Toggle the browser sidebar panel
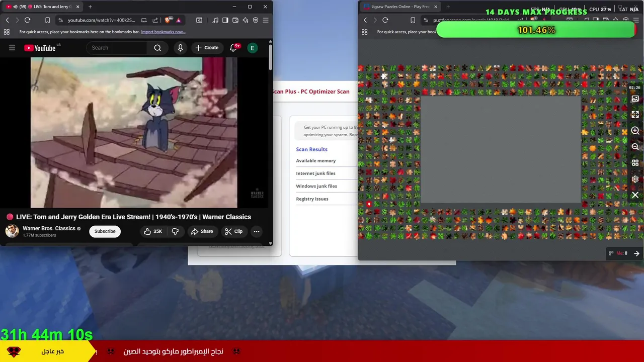Viewport: 644px width, 362px height. pyautogui.click(x=225, y=20)
